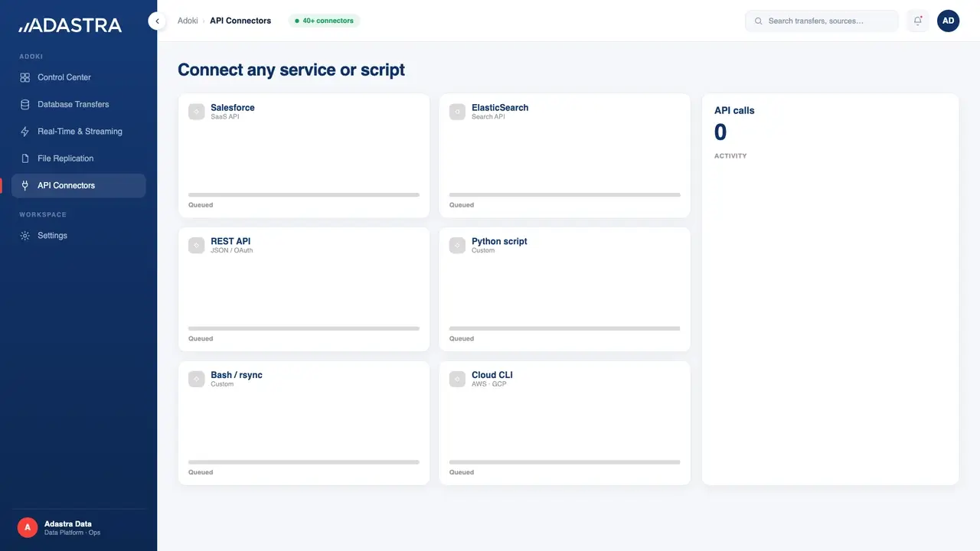
Task: Click the Database Transfers cylinder icon
Action: 25,104
